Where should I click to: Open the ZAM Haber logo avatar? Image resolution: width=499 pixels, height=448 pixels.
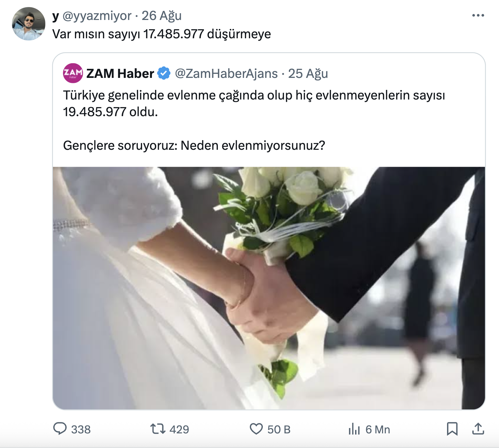(73, 73)
